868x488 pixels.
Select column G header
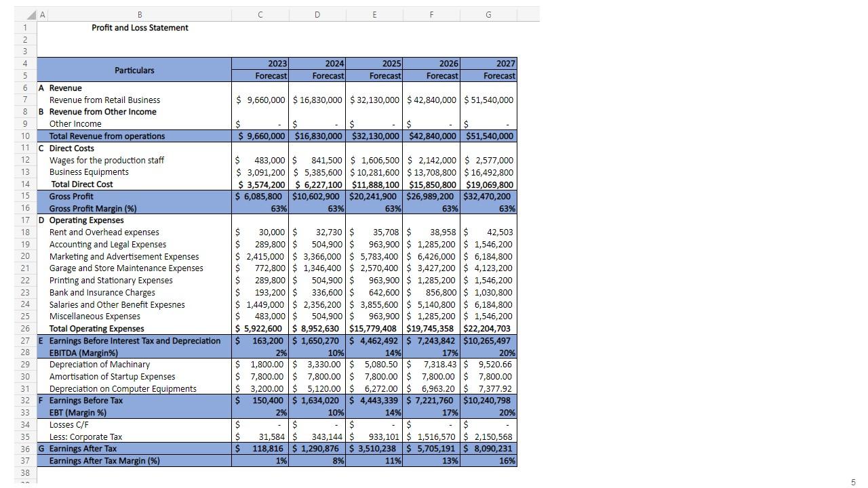488,14
